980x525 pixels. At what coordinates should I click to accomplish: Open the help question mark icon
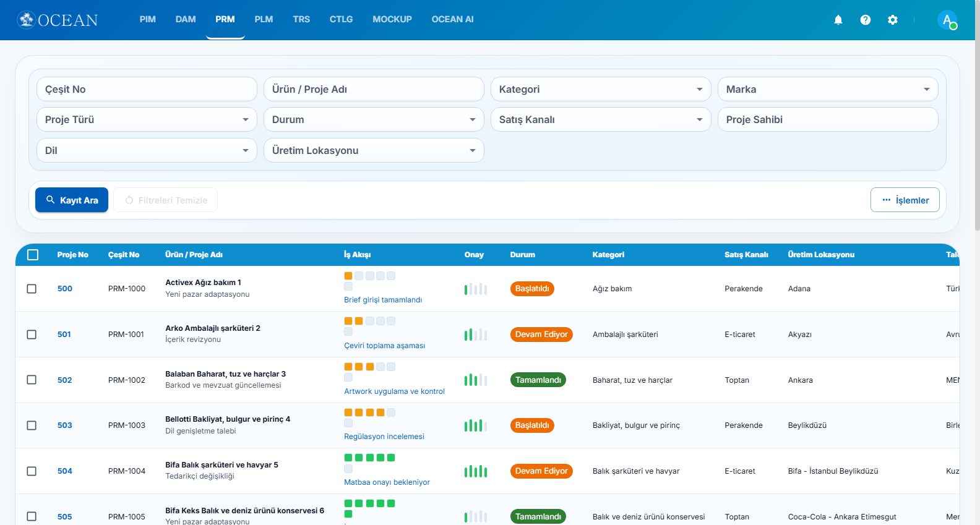coord(866,20)
